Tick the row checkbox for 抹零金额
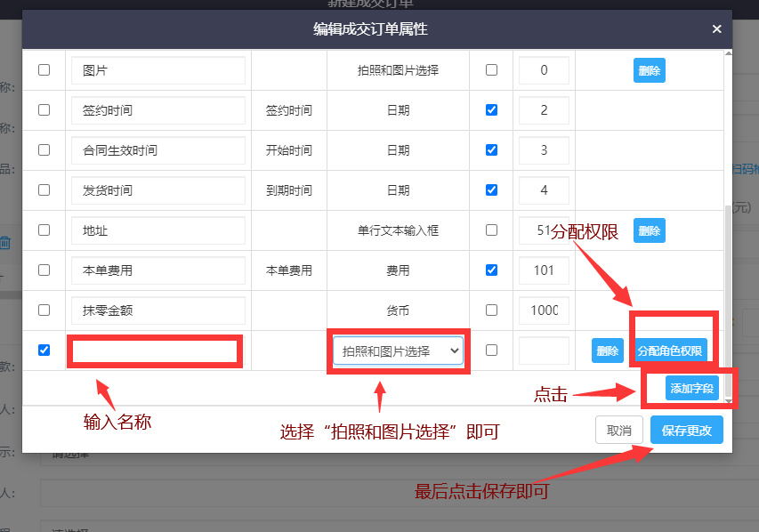This screenshot has width=759, height=532. point(44,310)
